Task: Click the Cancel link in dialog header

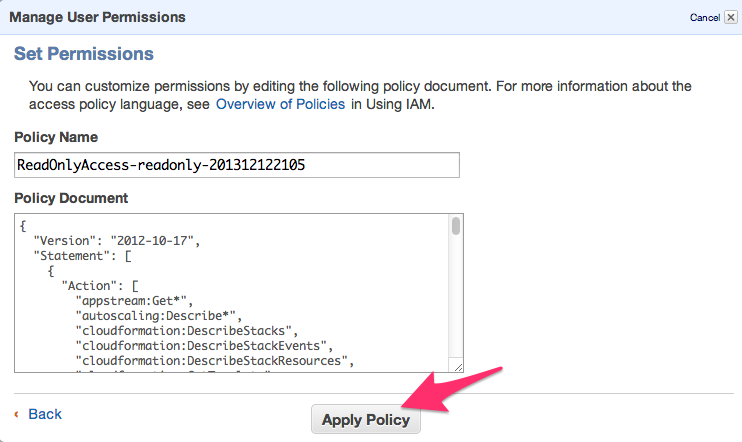Action: 703,18
